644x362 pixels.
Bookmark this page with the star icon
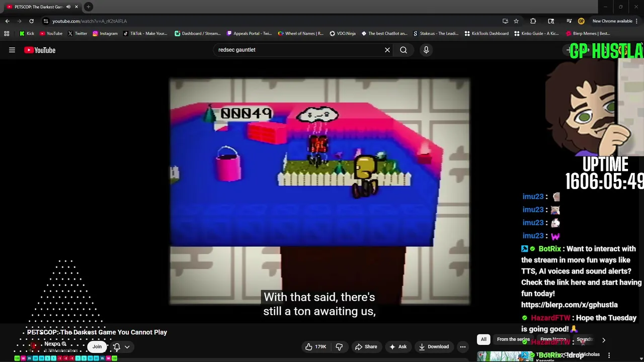(516, 21)
